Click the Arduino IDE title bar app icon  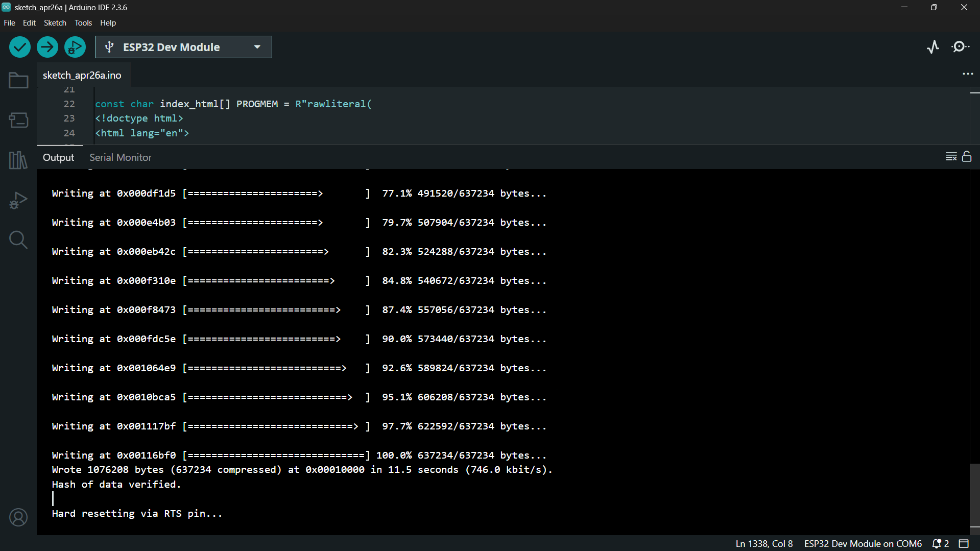[x=6, y=7]
